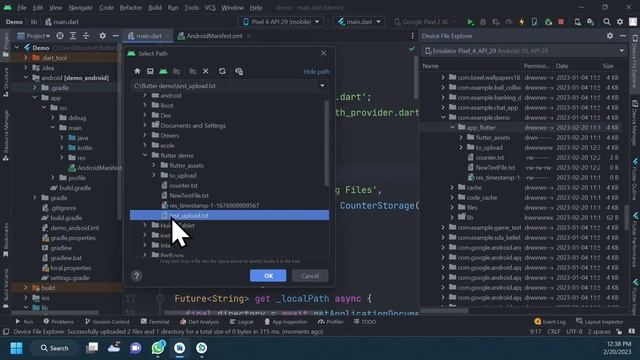The image size is (640, 360).
Task: Click Hide path link
Action: [316, 71]
